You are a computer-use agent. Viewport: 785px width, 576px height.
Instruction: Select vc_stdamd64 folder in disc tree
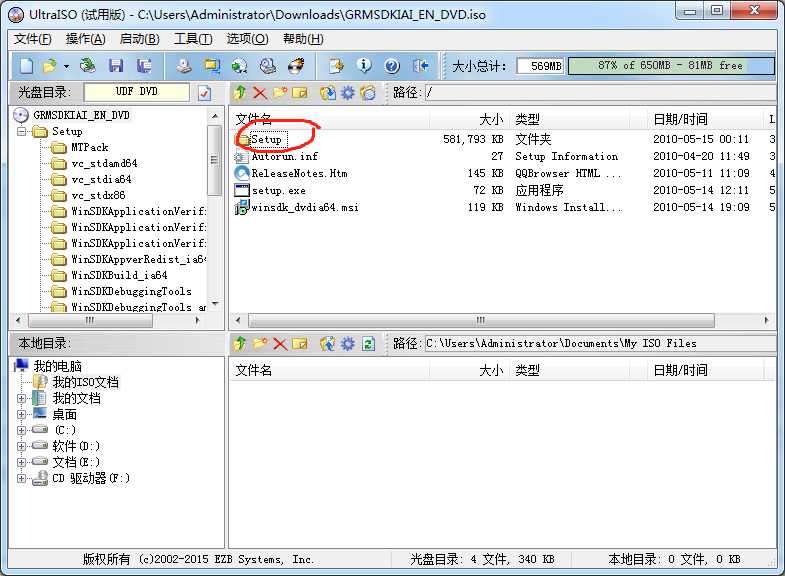(x=104, y=164)
